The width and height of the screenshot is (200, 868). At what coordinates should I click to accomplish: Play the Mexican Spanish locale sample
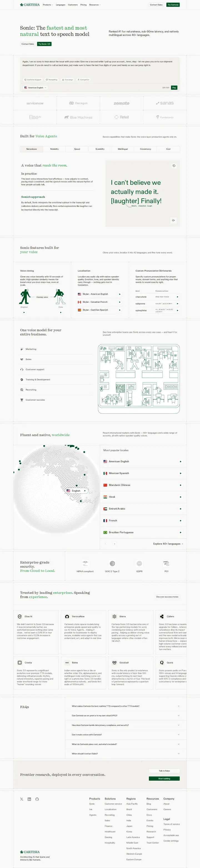pyautogui.click(x=181, y=473)
